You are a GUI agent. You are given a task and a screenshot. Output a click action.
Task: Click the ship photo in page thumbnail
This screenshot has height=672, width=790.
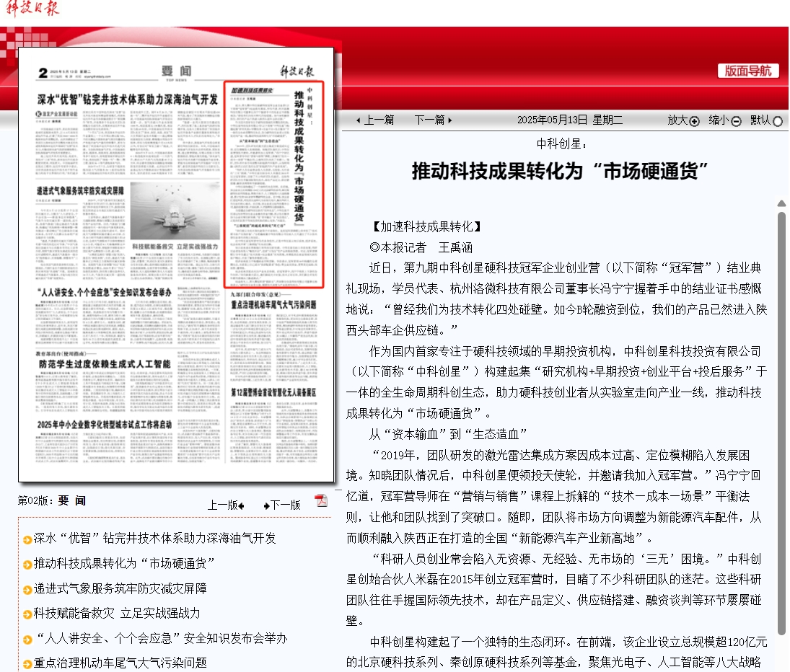click(175, 211)
